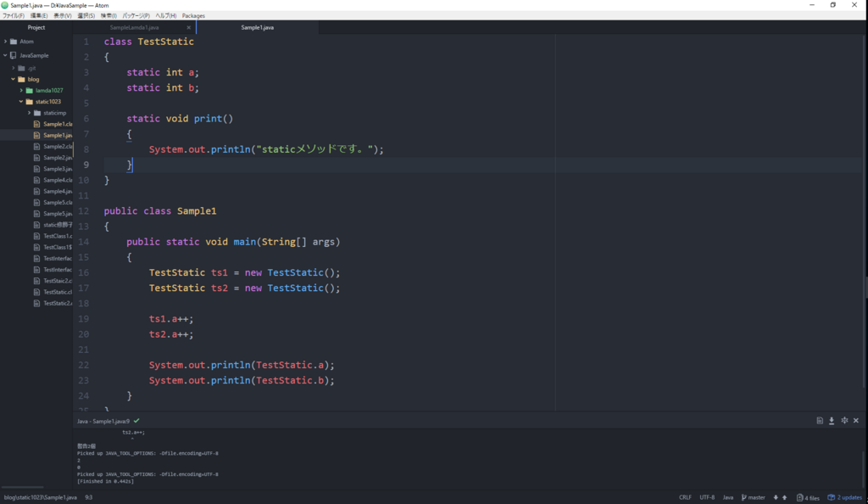Click the 2 updates package notice
Screen dimensions: 868x504
click(845, 497)
